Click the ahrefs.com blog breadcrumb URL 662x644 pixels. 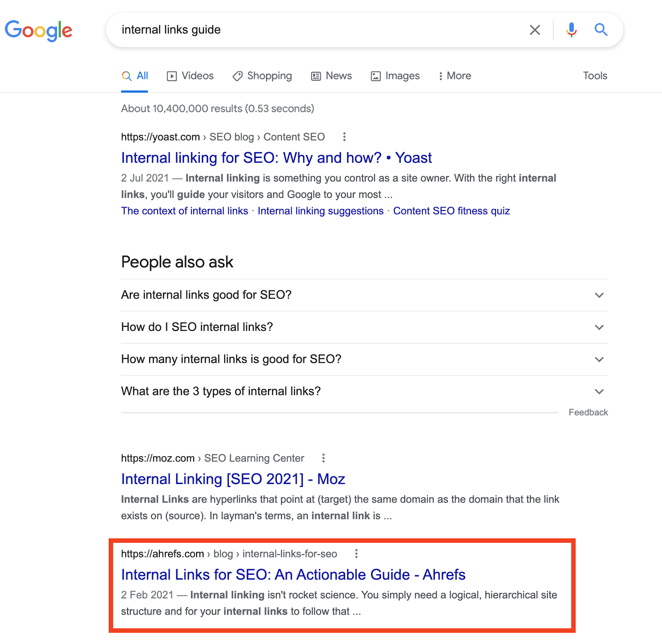[x=229, y=553]
